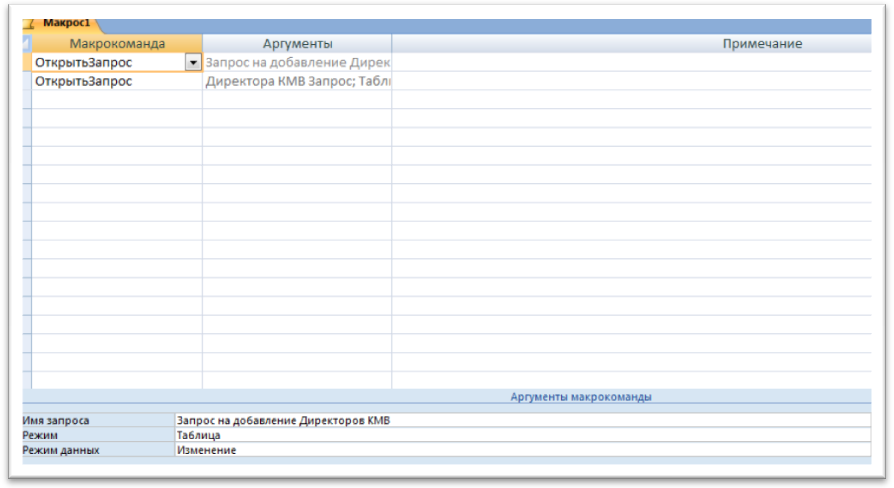Click the Имя запроса field value
Image resolution: width=894 pixels, height=488 pixels.
[x=523, y=420]
